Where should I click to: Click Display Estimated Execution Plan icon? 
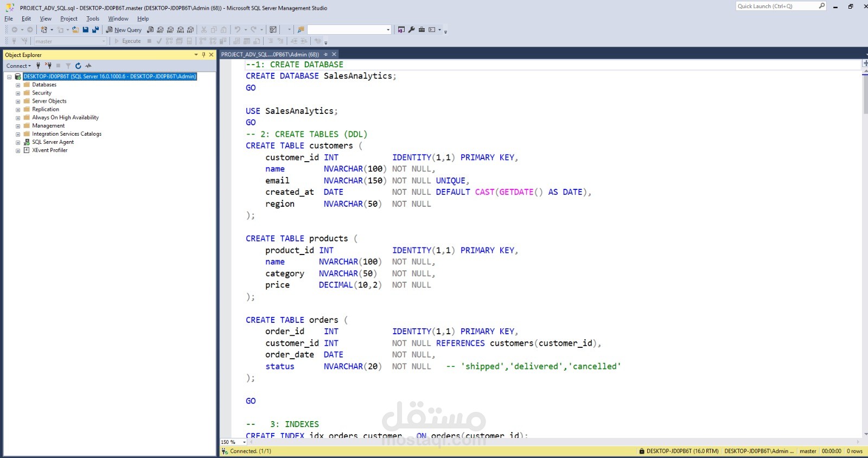pos(169,41)
